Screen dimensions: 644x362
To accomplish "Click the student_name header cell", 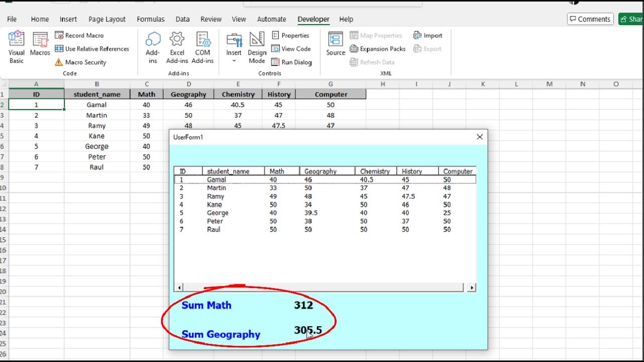I will tap(97, 94).
